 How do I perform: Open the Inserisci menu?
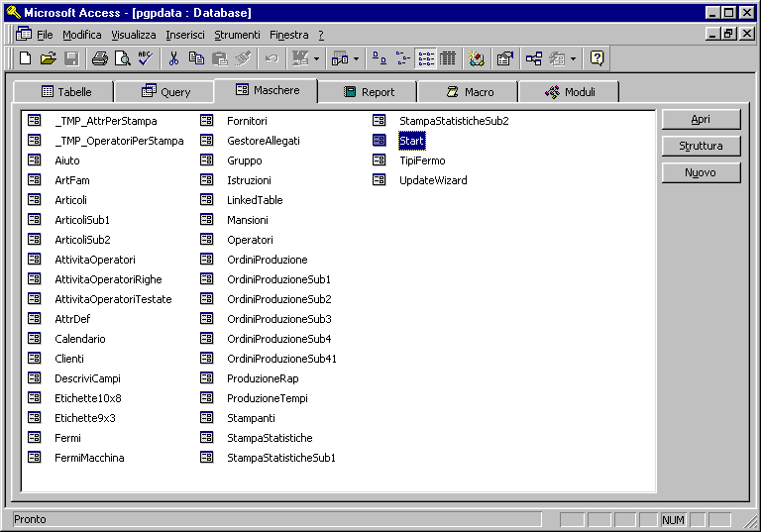coord(185,35)
